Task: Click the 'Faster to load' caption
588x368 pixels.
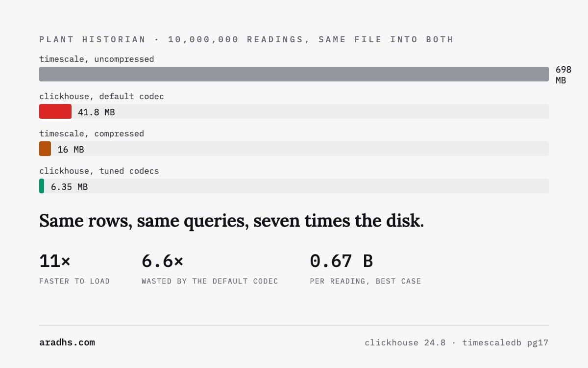Action: pos(74,281)
